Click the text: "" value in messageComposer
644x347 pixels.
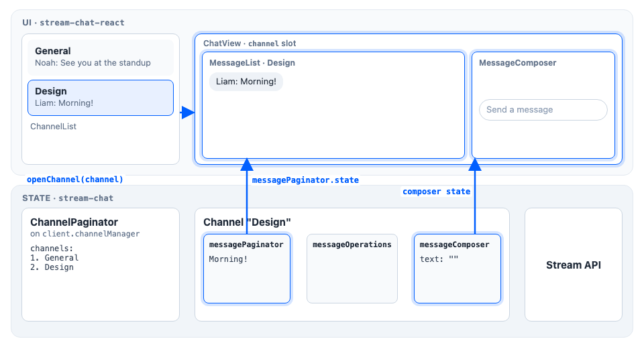click(x=439, y=259)
